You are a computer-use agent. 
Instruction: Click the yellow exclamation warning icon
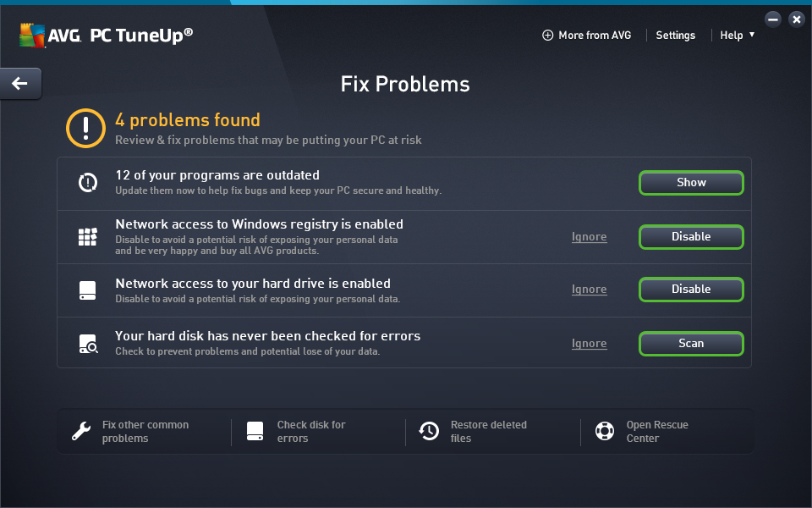point(85,128)
